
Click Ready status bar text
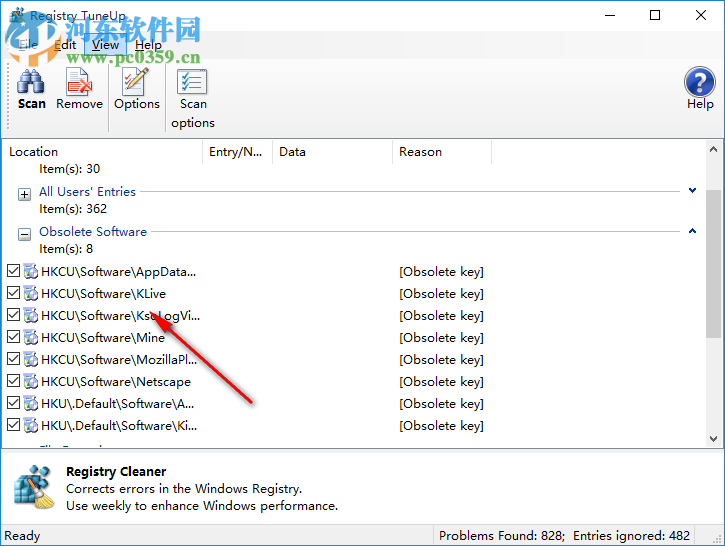22,536
